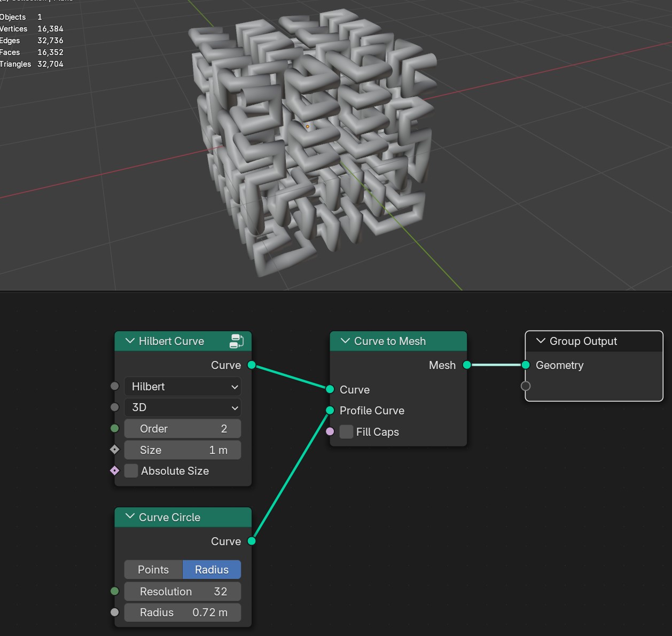Click the Resolution 32 field
This screenshot has height=636, width=672.
point(183,592)
